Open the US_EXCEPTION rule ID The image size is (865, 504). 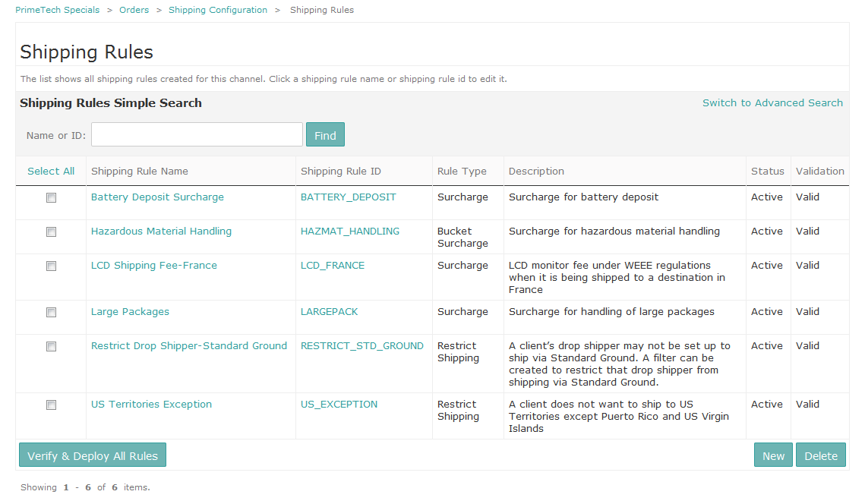tap(339, 404)
